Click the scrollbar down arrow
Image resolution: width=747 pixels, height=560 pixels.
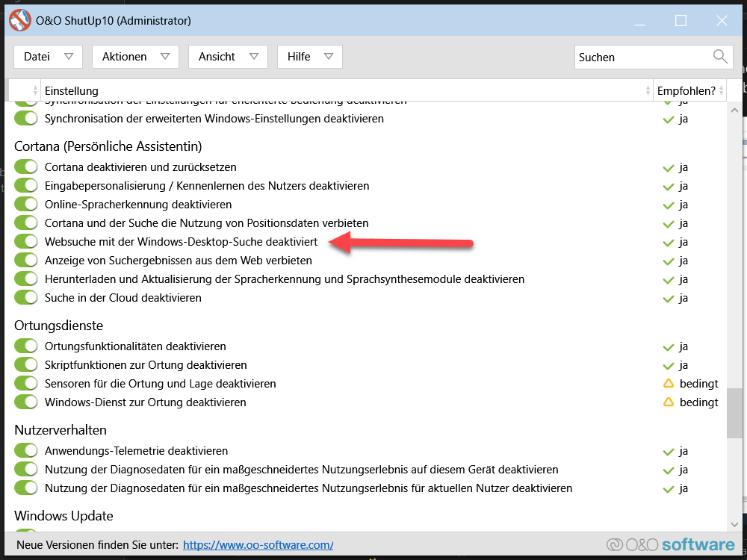pyautogui.click(x=734, y=524)
